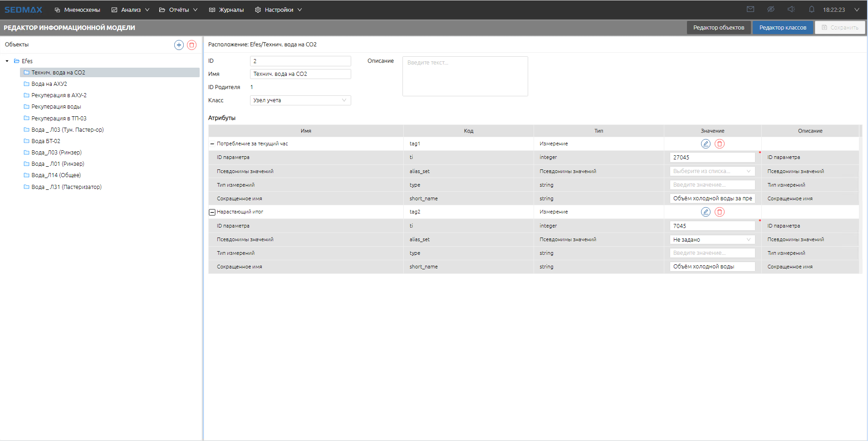Click the Описание text area
This screenshot has height=441, width=868.
click(465, 76)
